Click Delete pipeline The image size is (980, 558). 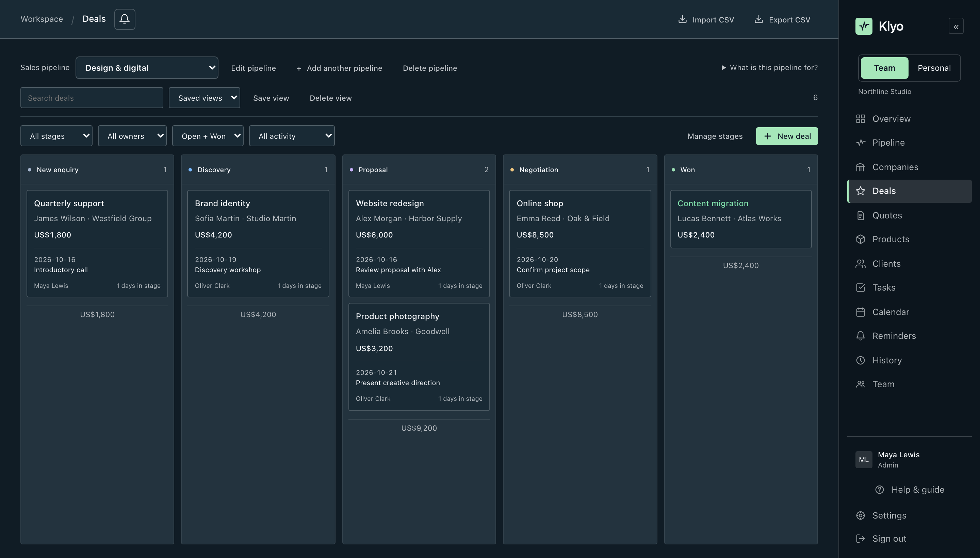[x=430, y=68]
